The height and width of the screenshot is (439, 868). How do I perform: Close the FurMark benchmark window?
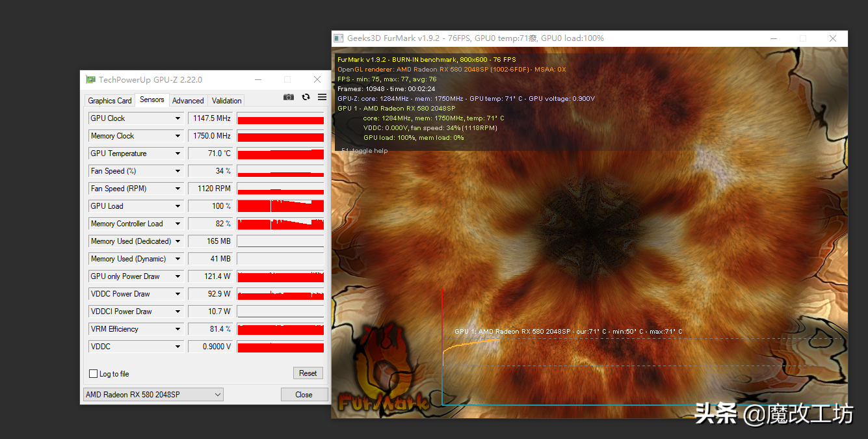click(833, 38)
